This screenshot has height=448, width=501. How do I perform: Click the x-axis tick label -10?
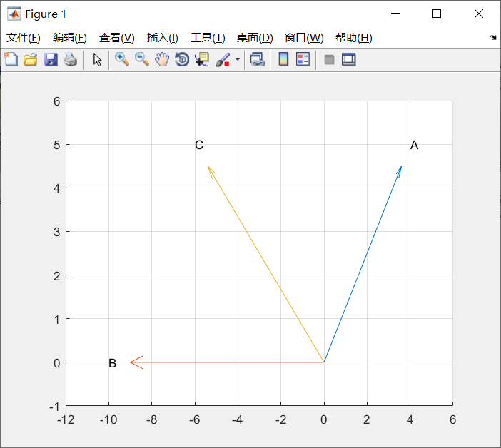[x=108, y=419]
